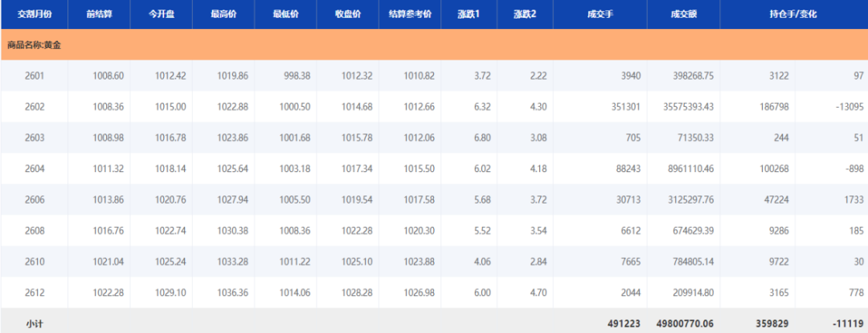This screenshot has width=868, height=333.
Task: Click contract month 2602 in first column
Action: [35, 107]
